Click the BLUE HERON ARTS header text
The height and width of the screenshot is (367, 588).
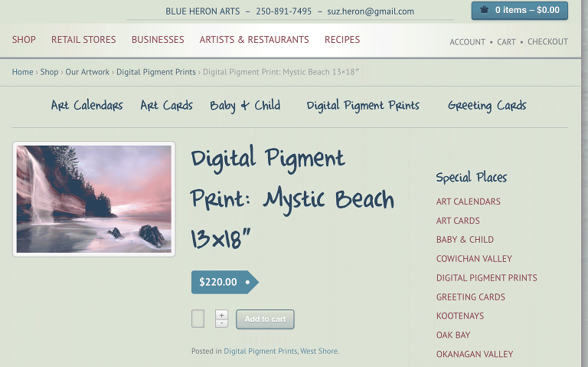click(202, 11)
